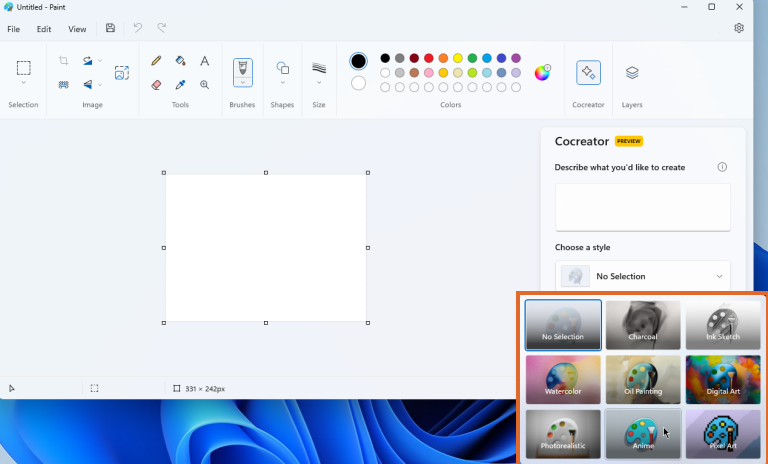
Task: Click the Background removal icon
Action: point(64,84)
